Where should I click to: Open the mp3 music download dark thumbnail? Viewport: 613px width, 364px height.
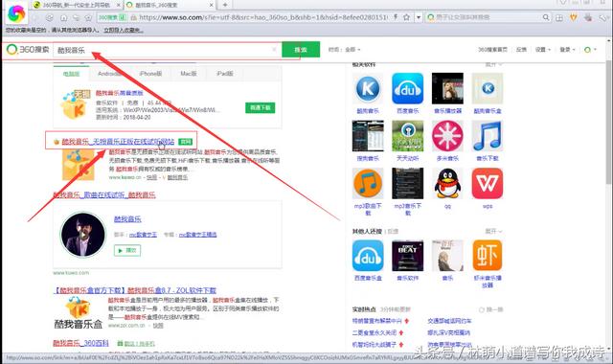[407, 183]
